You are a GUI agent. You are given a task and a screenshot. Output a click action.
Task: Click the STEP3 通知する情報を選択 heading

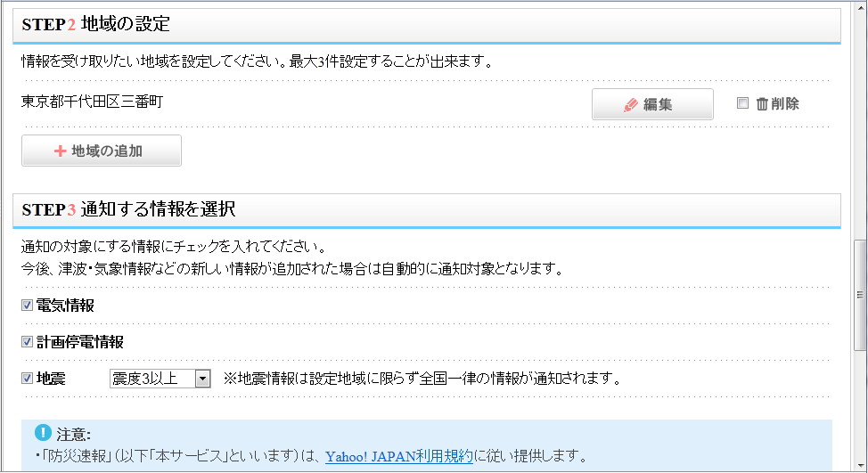[x=128, y=209]
